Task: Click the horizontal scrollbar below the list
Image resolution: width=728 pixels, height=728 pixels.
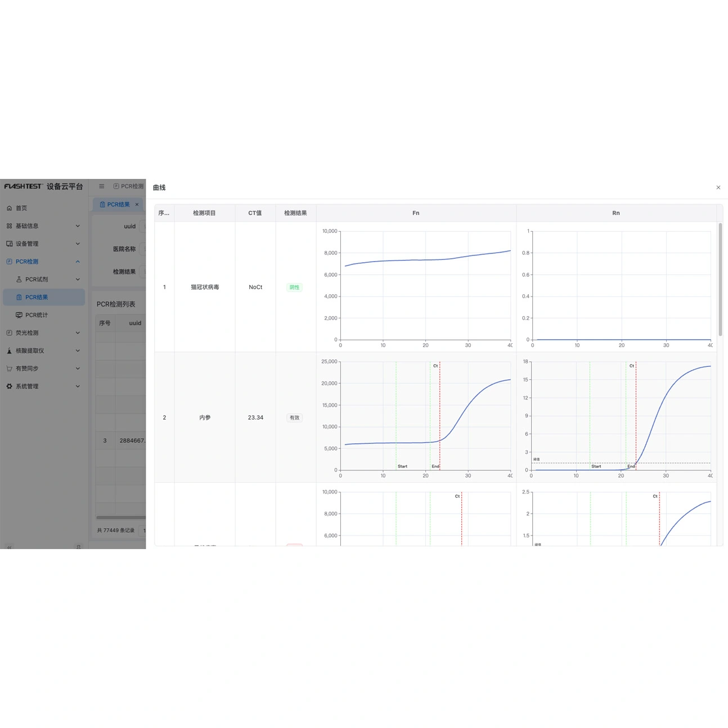Action: 120,516
